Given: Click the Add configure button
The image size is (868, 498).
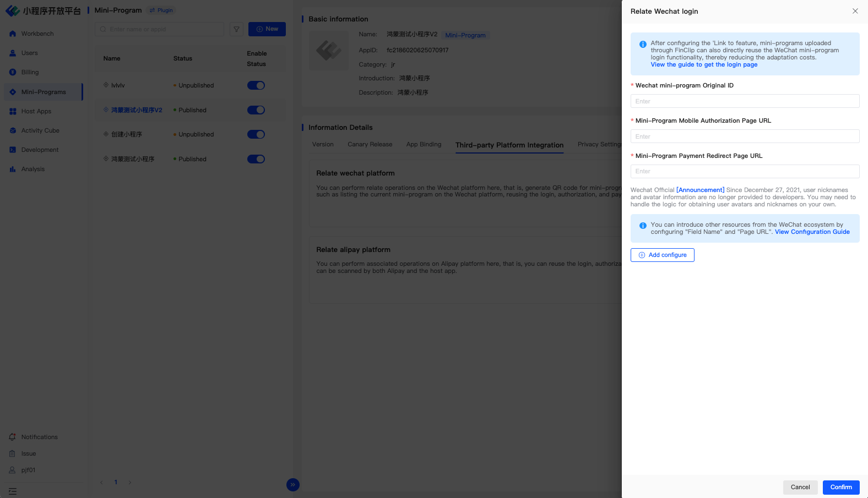Looking at the screenshot, I should 663,255.
